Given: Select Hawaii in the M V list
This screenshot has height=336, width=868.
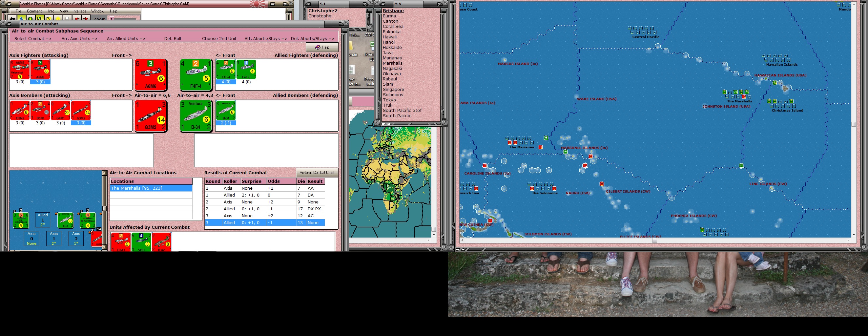Looking at the screenshot, I should [x=389, y=37].
